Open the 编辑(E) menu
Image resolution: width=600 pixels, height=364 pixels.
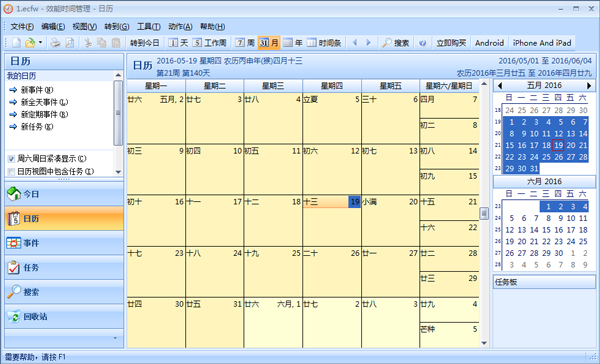pyautogui.click(x=53, y=26)
